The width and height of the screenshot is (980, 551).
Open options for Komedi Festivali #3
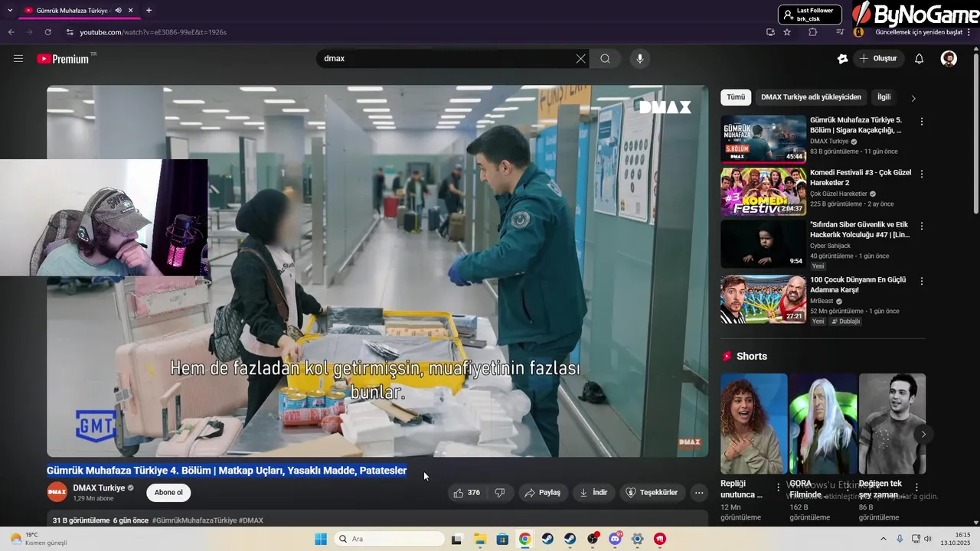click(x=922, y=174)
